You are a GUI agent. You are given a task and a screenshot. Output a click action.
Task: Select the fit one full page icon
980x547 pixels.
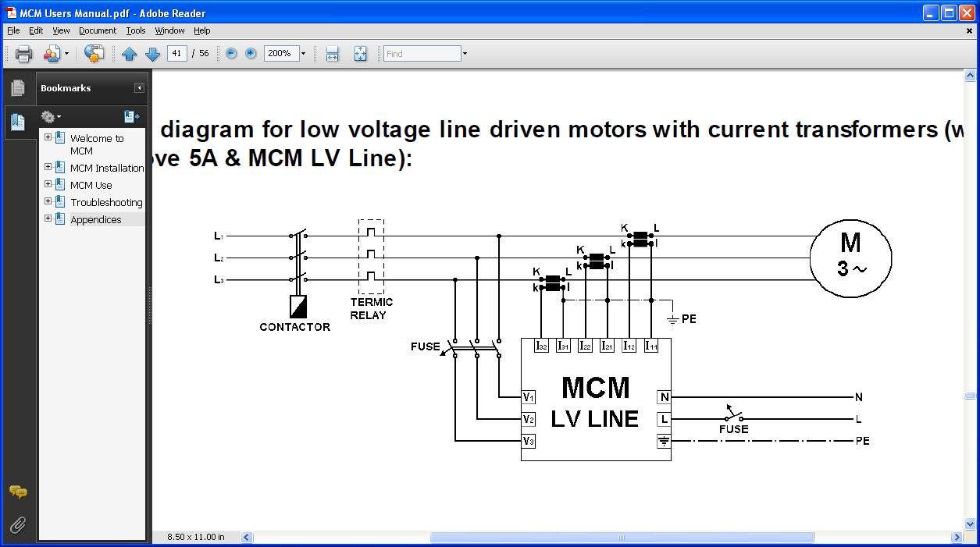pyautogui.click(x=360, y=54)
